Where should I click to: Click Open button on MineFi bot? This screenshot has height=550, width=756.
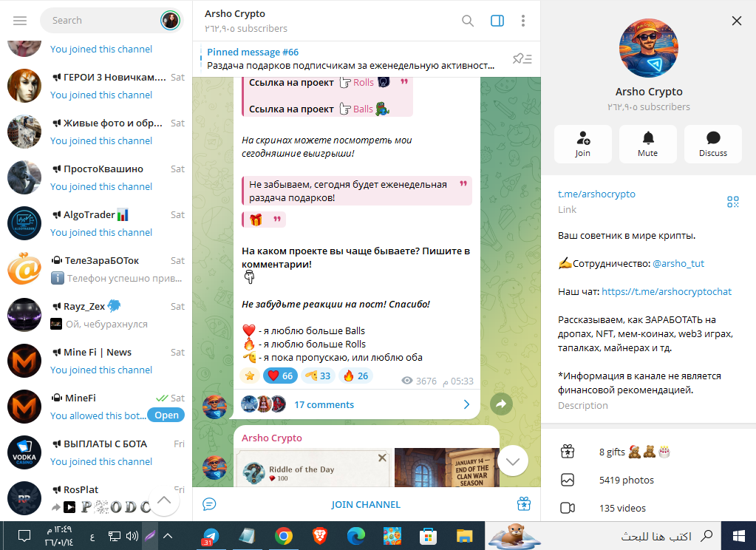point(166,415)
